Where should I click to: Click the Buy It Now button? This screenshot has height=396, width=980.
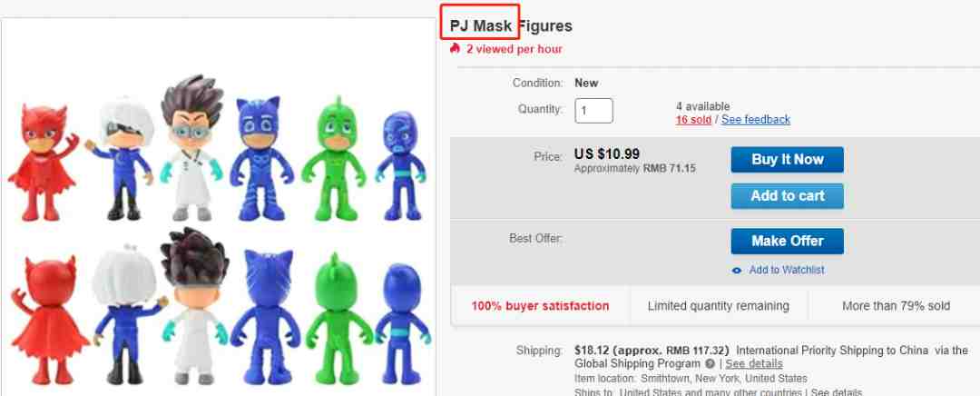[787, 160]
